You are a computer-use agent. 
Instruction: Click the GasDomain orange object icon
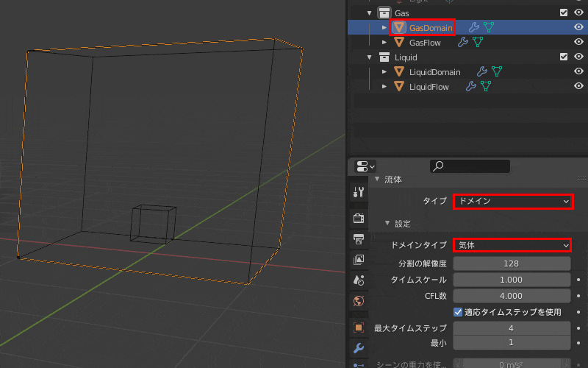pos(399,27)
